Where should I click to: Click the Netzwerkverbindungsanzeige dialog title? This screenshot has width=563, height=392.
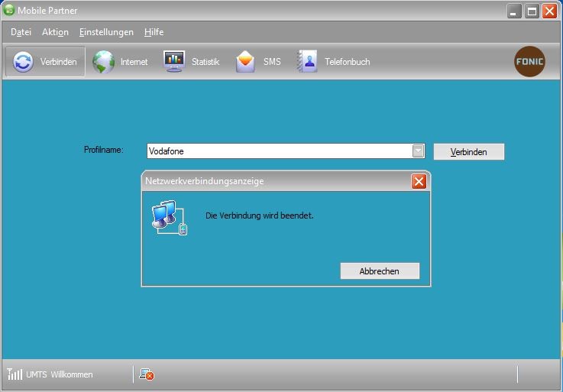coord(204,181)
